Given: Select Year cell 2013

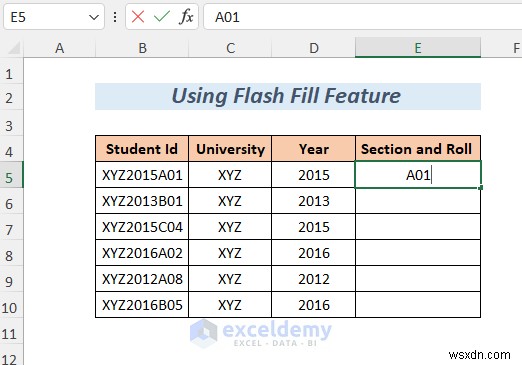Looking at the screenshot, I should tap(314, 201).
